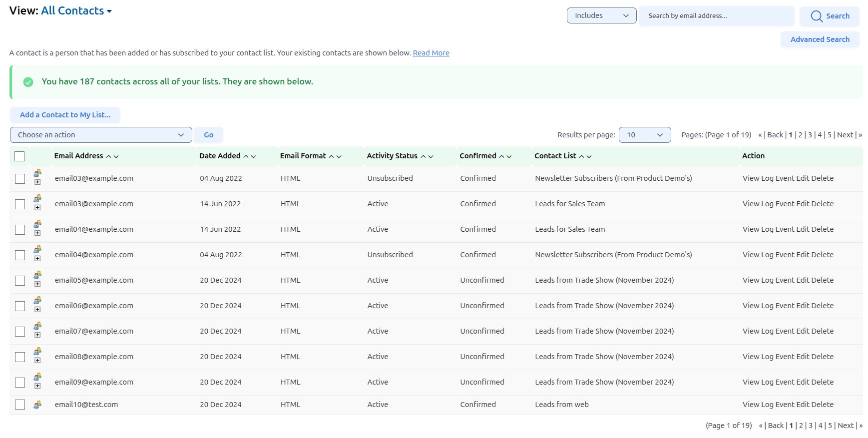Open the View: All Contacts dropdown

76,10
